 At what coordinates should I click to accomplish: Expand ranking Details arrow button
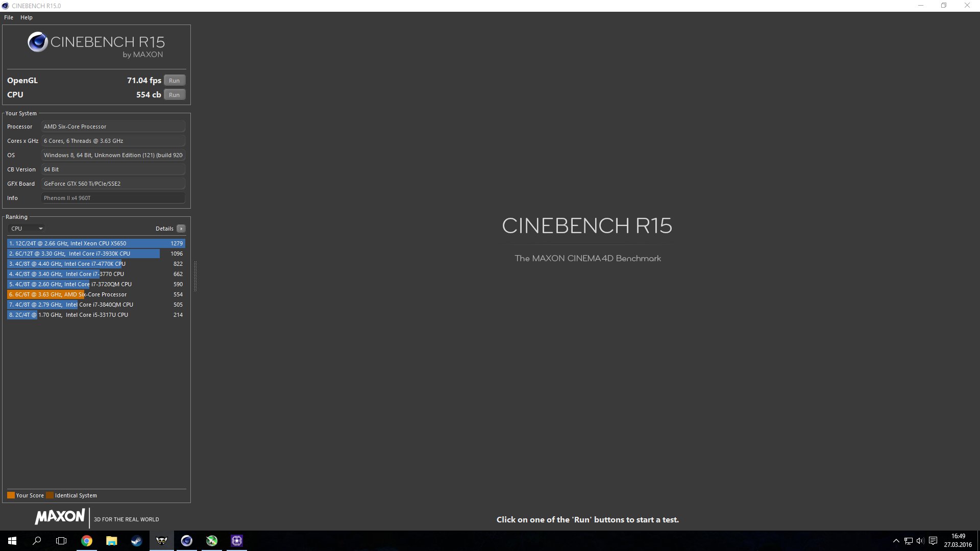click(x=181, y=229)
